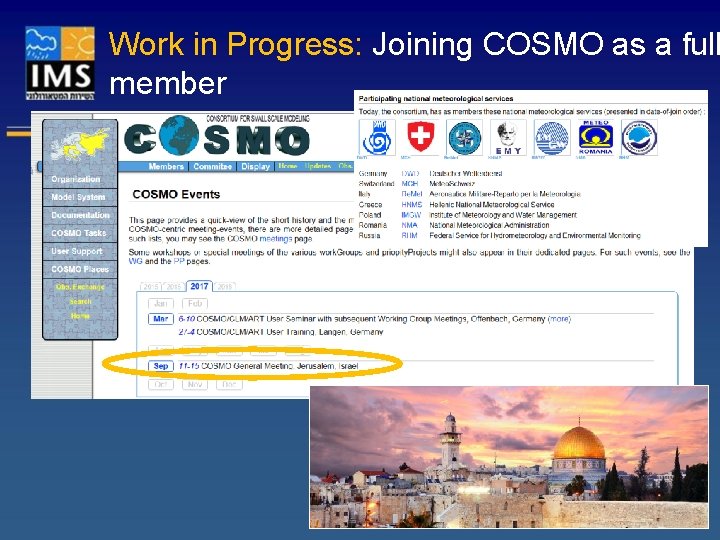720x540 pixels.
Task: Click 'Hellenic National Meteorological Service' text
Action: pyautogui.click(x=492, y=204)
